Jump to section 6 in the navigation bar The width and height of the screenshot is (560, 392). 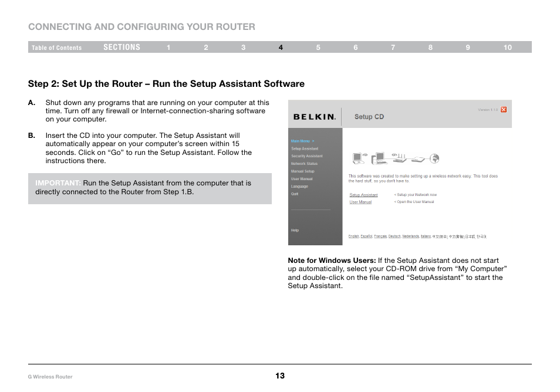[x=356, y=48]
